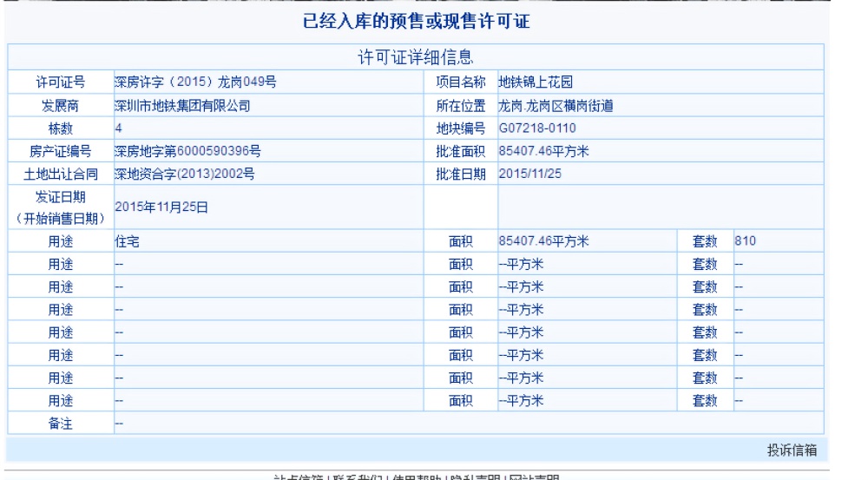The height and width of the screenshot is (480, 868).
Task: Click plot number G07218-0110
Action: 536,128
